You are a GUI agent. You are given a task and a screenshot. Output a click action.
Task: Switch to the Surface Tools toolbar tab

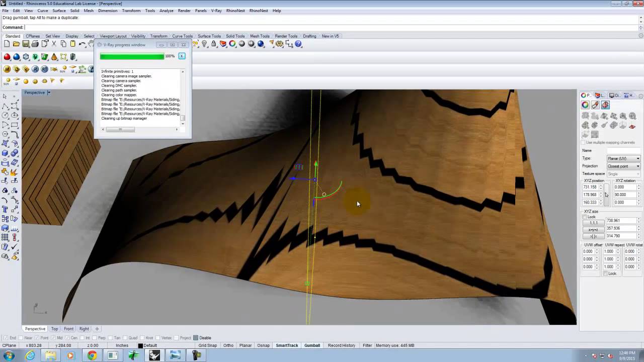point(209,36)
